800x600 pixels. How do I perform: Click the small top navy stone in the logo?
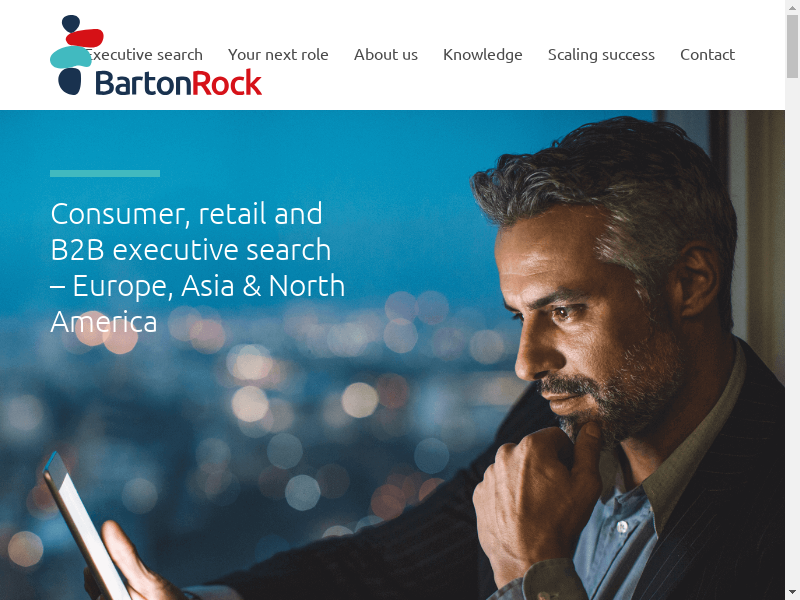(71, 23)
